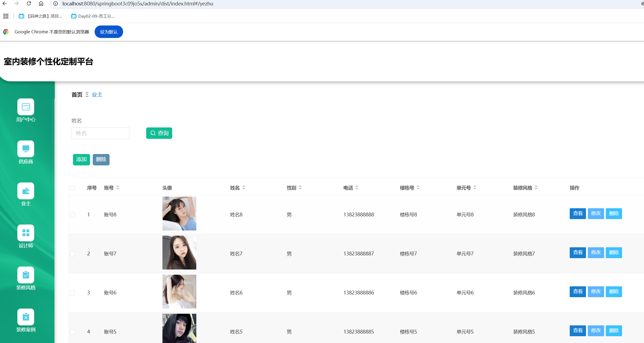Reload the page with browser refresh icon
644x343 pixels.
click(x=29, y=4)
